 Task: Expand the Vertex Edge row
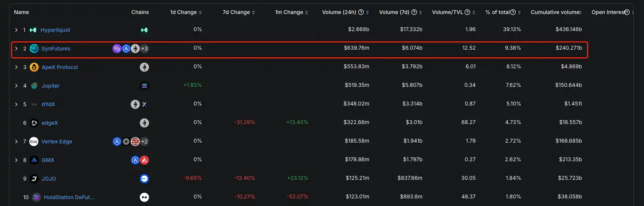click(x=16, y=142)
